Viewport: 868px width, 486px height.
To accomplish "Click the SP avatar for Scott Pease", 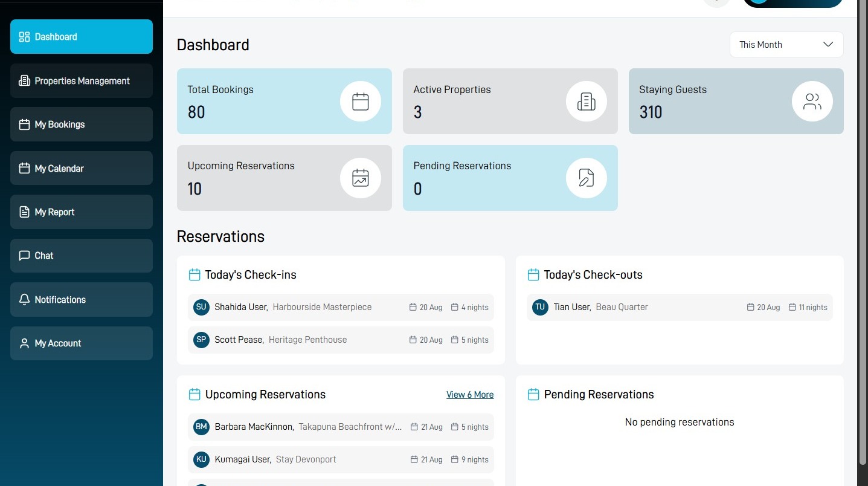I will pos(202,340).
